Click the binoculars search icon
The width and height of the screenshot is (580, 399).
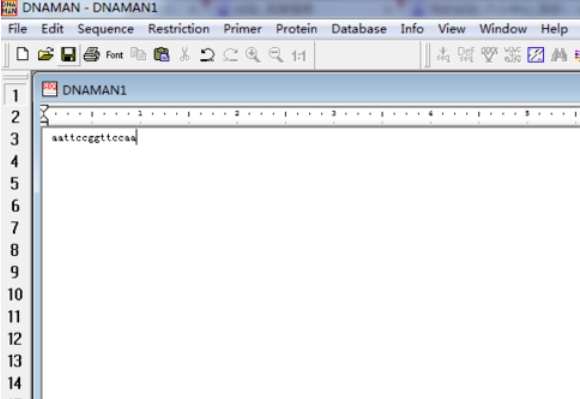point(559,55)
